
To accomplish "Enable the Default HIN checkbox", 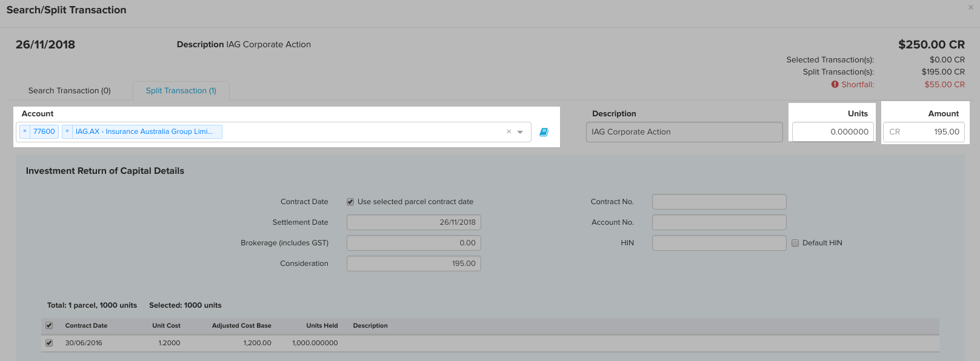I will [x=795, y=243].
